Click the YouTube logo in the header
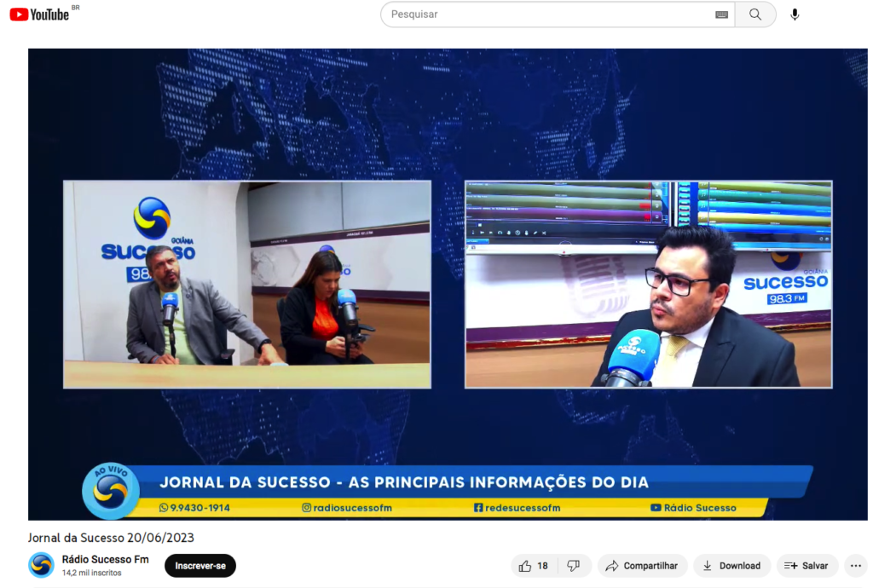The height and width of the screenshot is (588, 873). coord(39,14)
